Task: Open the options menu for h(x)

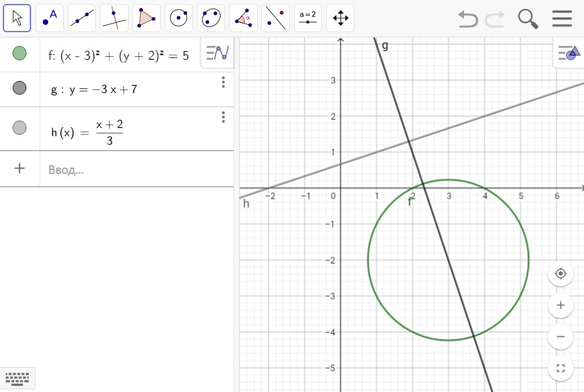Action: [223, 117]
